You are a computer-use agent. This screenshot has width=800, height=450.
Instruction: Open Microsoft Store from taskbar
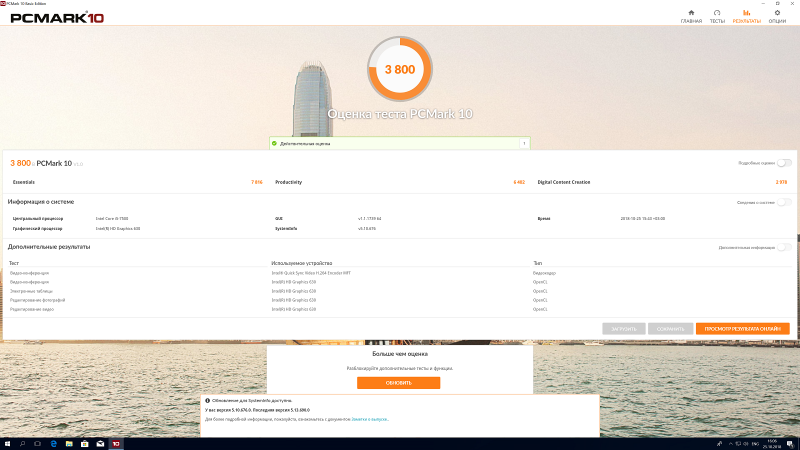[85, 444]
